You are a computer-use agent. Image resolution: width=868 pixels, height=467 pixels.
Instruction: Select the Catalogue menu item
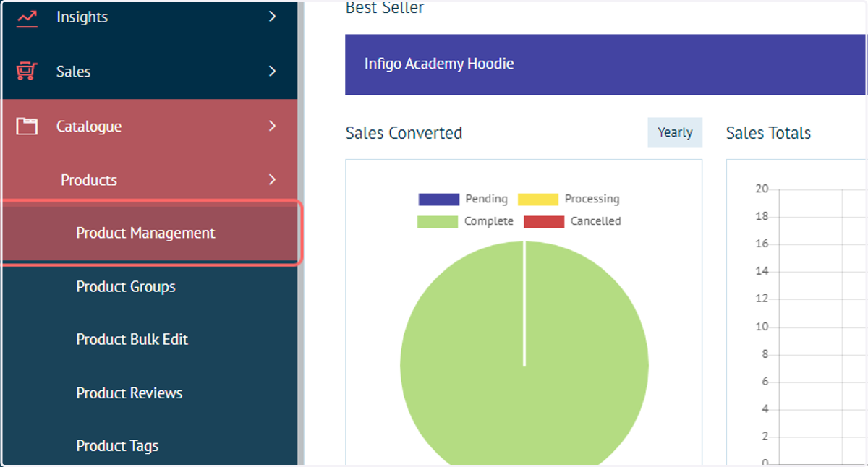pyautogui.click(x=150, y=127)
